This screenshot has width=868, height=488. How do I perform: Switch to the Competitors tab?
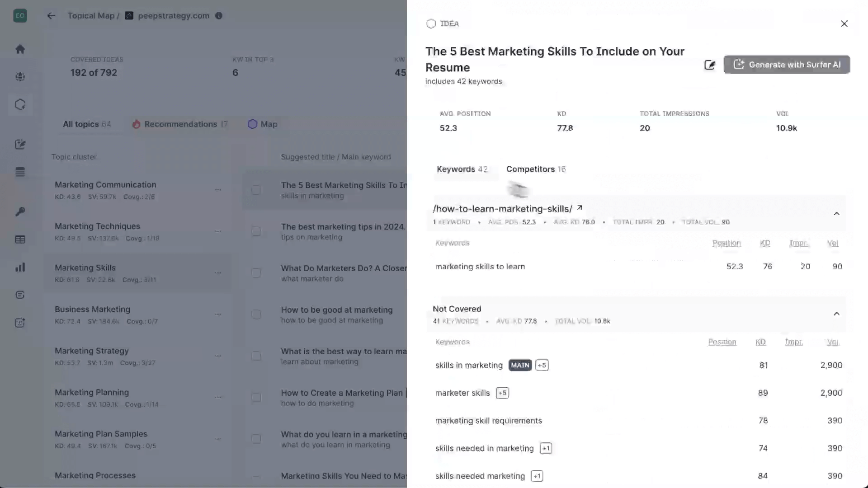pos(535,169)
